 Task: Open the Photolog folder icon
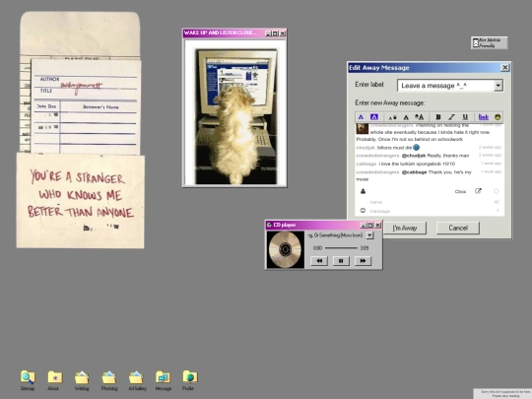[x=109, y=377]
